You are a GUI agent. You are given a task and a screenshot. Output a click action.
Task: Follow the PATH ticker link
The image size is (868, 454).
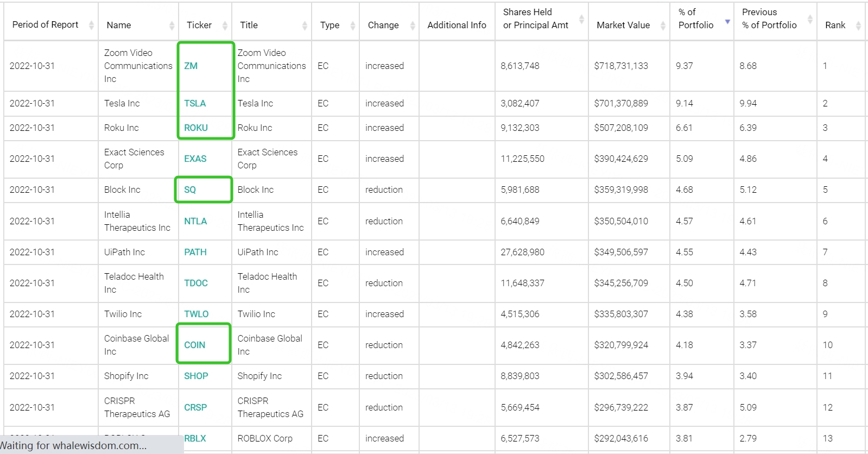pyautogui.click(x=195, y=252)
